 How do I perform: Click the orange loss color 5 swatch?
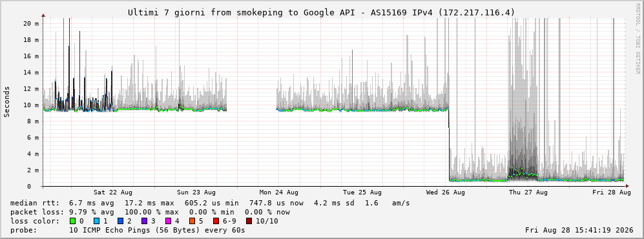pyautogui.click(x=192, y=221)
